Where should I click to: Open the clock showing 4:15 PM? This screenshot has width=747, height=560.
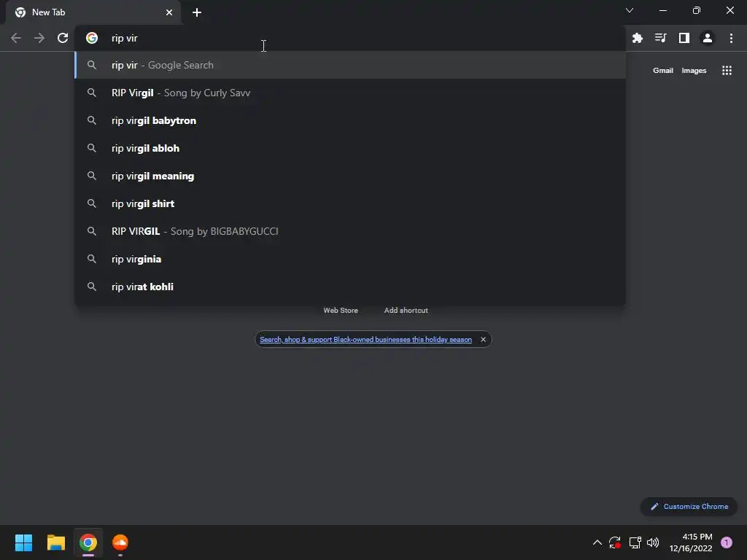click(691, 542)
